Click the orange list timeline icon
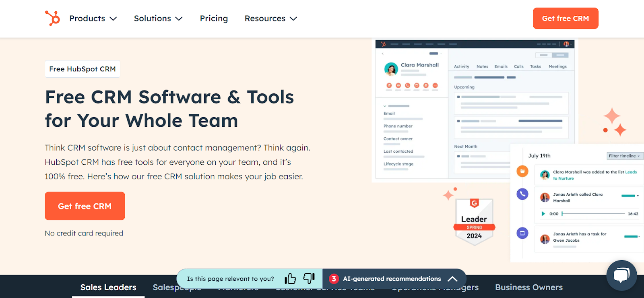 (x=522, y=171)
